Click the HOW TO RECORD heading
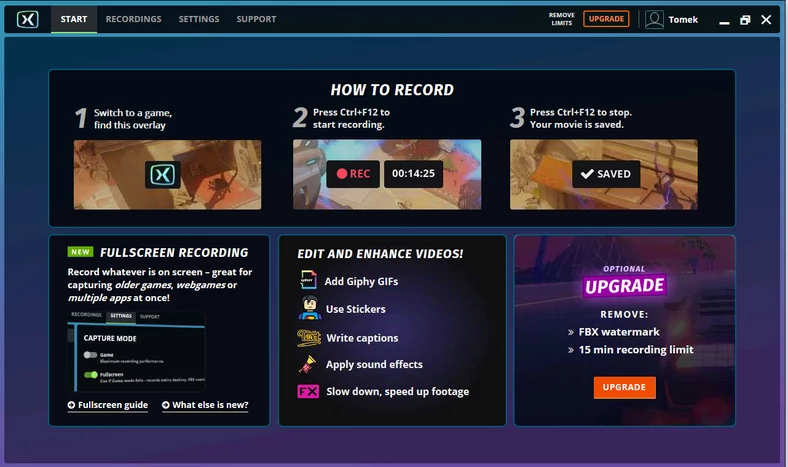788x467 pixels. tap(392, 89)
